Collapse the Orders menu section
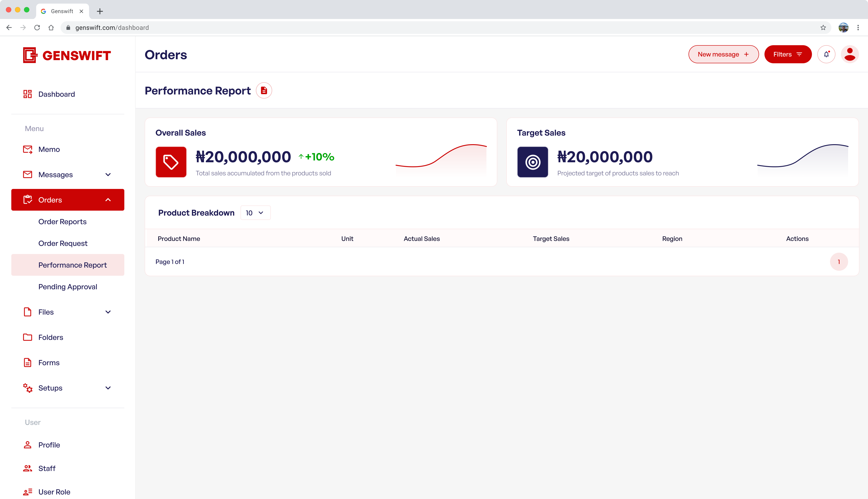 click(108, 200)
